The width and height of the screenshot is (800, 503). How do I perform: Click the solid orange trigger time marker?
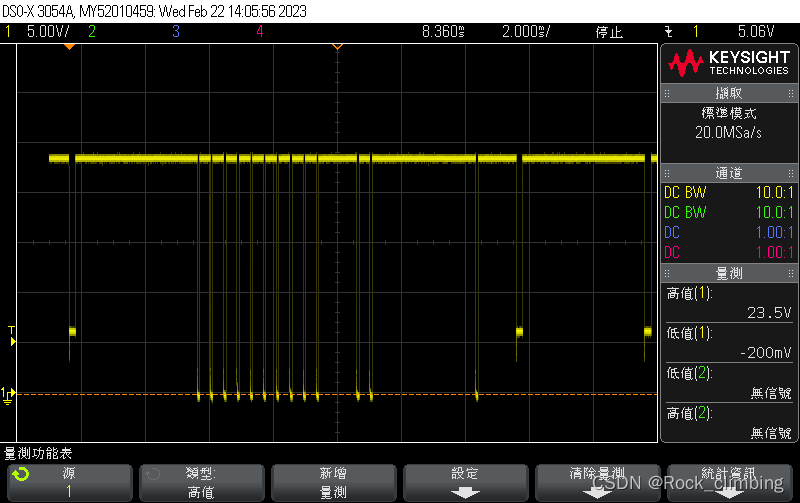[x=69, y=47]
